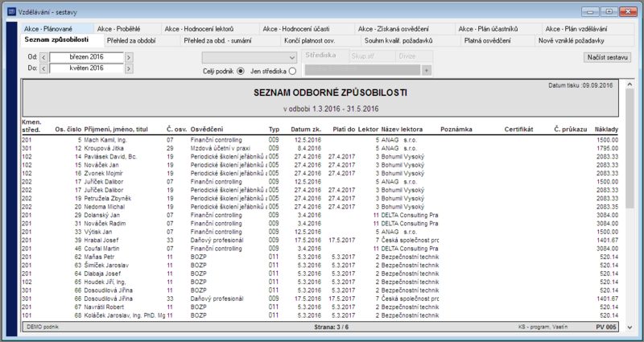This screenshot has height=342, width=644.
Task: Click the name Navrátil Robert
Action: [x=104, y=307]
